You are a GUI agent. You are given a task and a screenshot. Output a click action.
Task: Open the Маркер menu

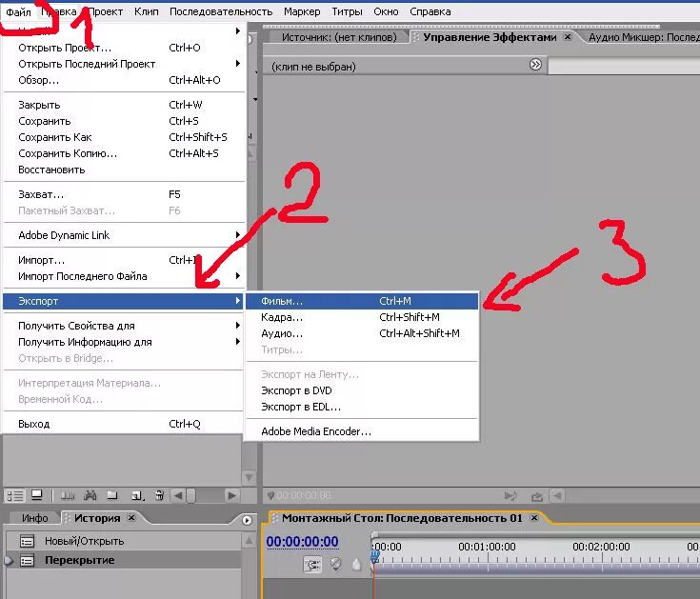pyautogui.click(x=302, y=11)
